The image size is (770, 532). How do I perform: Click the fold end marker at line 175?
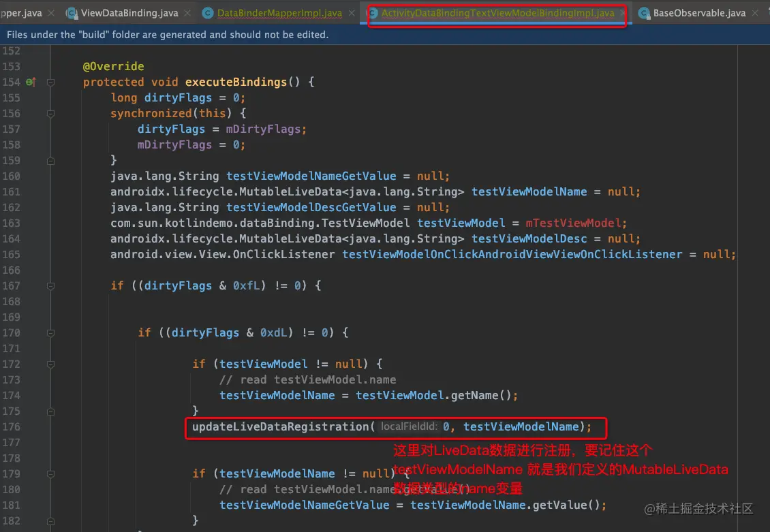click(x=50, y=411)
